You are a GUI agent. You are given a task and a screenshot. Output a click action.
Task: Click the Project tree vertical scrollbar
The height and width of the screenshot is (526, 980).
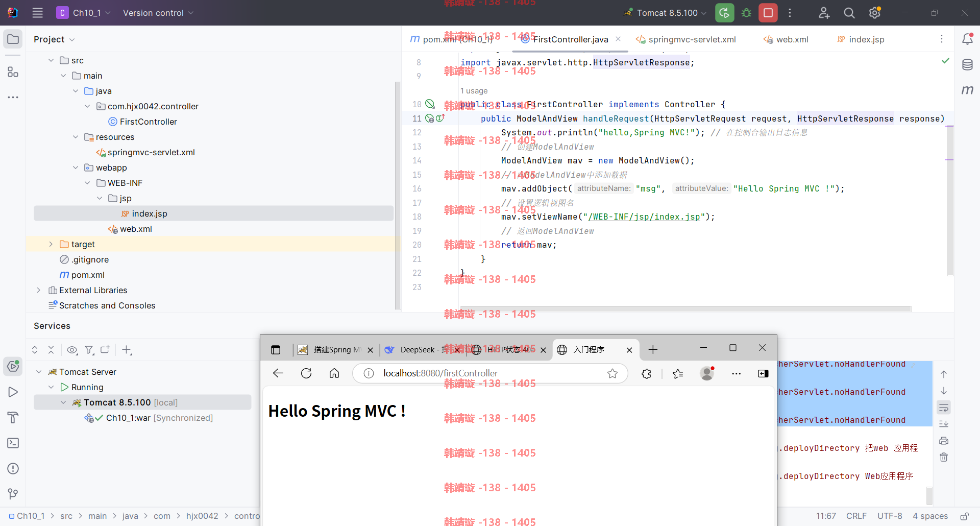[398, 195]
